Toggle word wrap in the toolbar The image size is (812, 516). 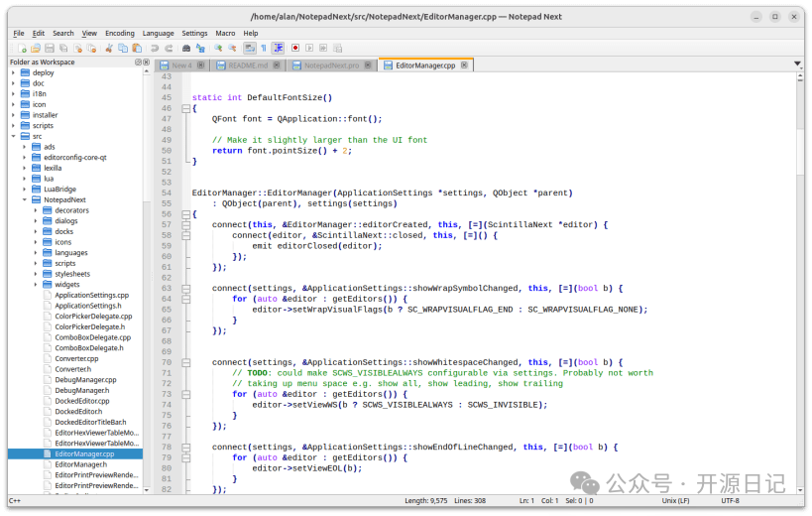(x=250, y=48)
